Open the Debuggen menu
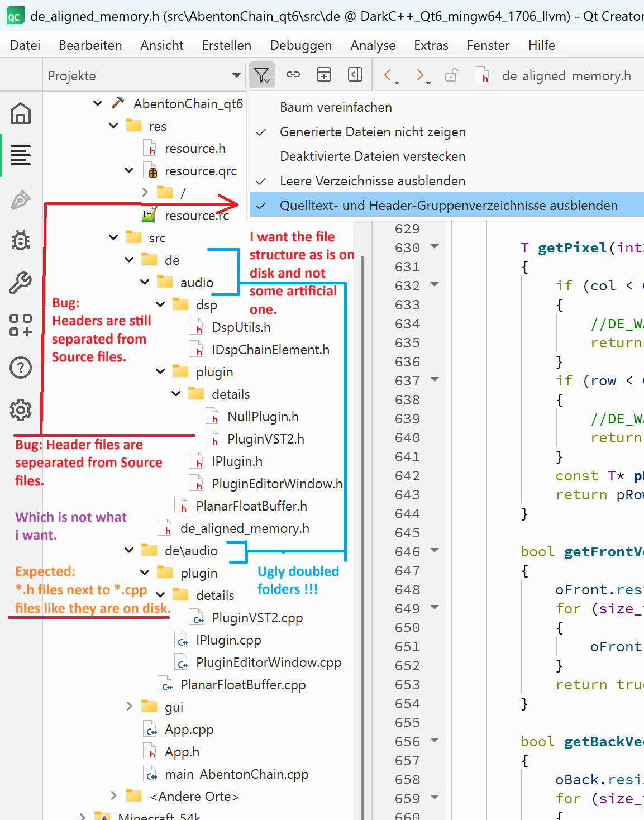This screenshot has width=644, height=820. pyautogui.click(x=300, y=45)
